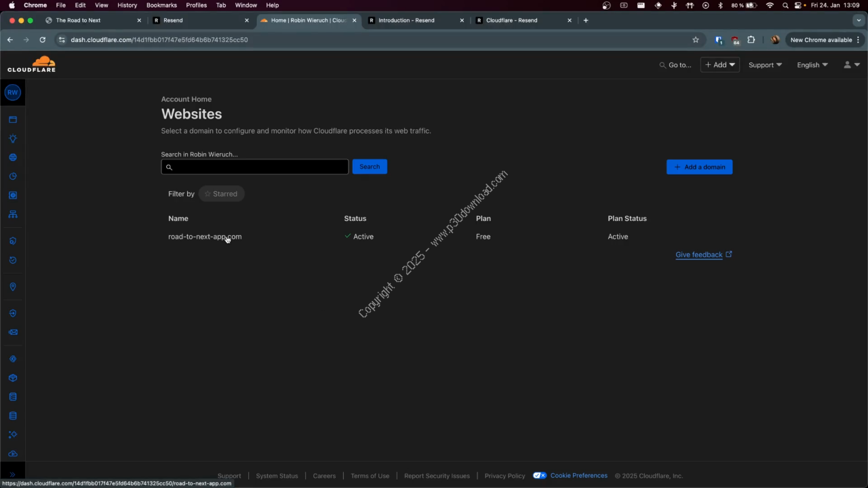The height and width of the screenshot is (488, 868).
Task: Open the Bitwarden extension icon
Action: point(719,40)
